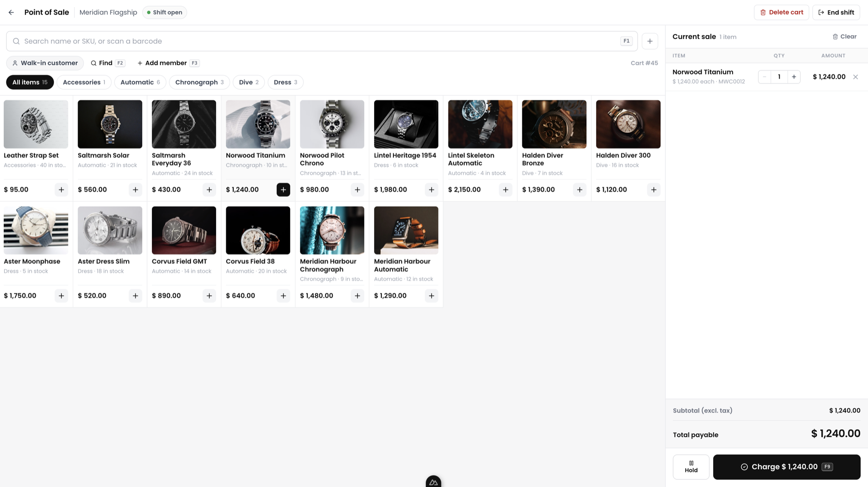This screenshot has height=487, width=868.
Task: Delete the current cart
Action: click(781, 13)
